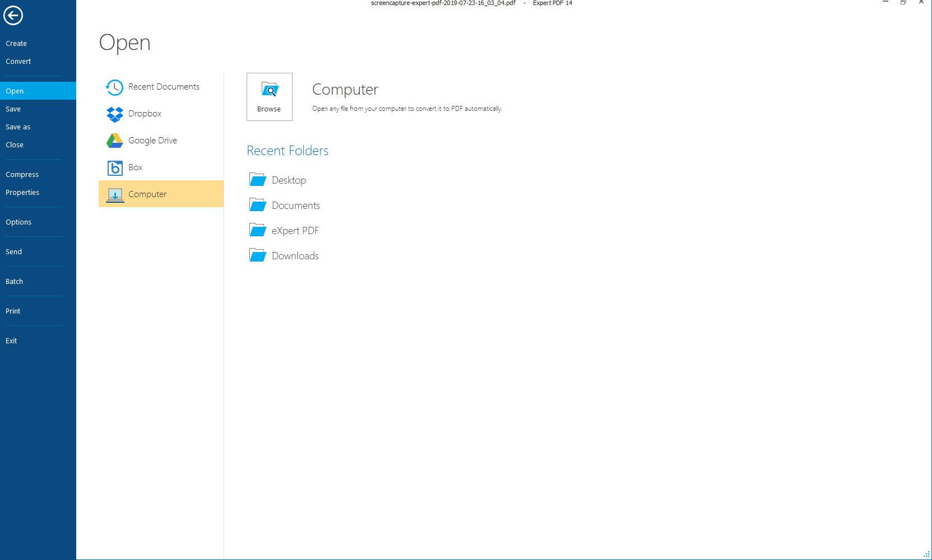932x560 pixels.
Task: Click the Recent Documents clock icon
Action: (x=114, y=87)
